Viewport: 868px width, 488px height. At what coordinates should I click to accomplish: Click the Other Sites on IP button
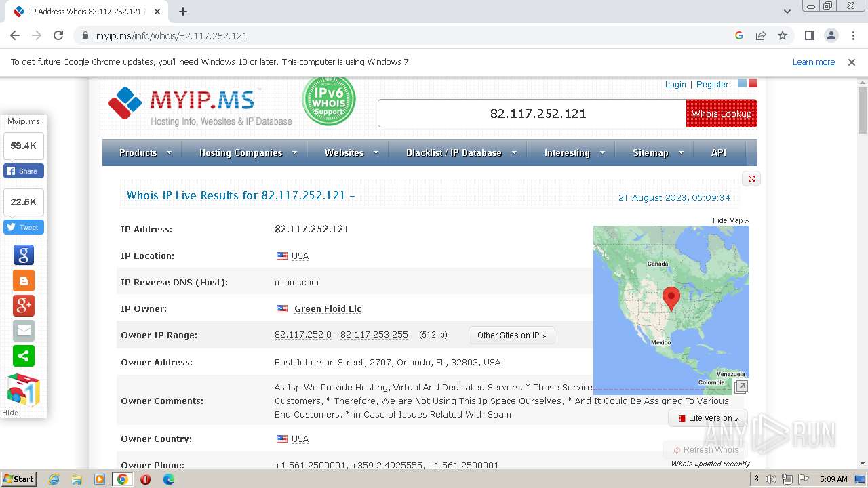pos(512,335)
